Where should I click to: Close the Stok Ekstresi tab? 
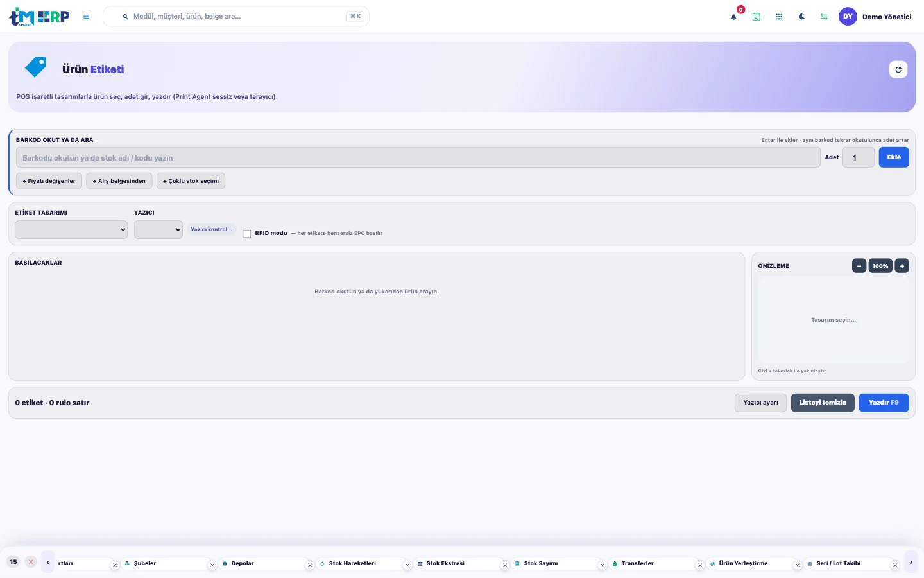505,566
